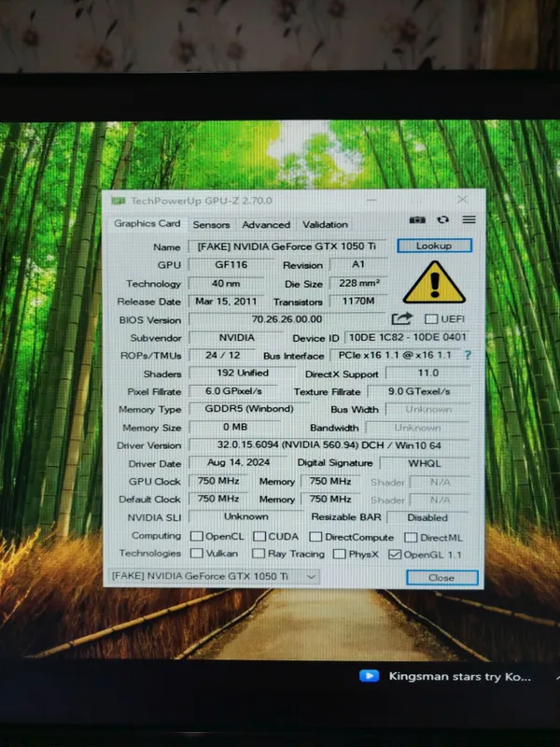Click the Name field with FAKE GTX 1050 Ti
This screenshot has height=747, width=560.
point(287,247)
